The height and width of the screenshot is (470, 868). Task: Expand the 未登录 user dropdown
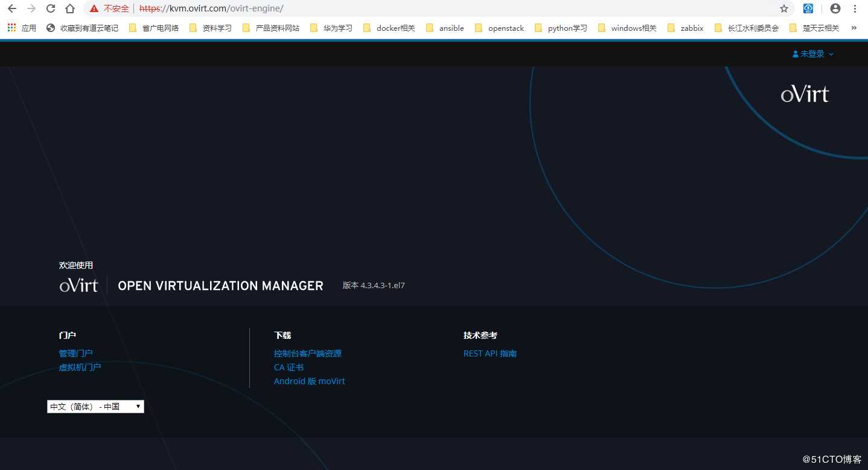pos(812,54)
